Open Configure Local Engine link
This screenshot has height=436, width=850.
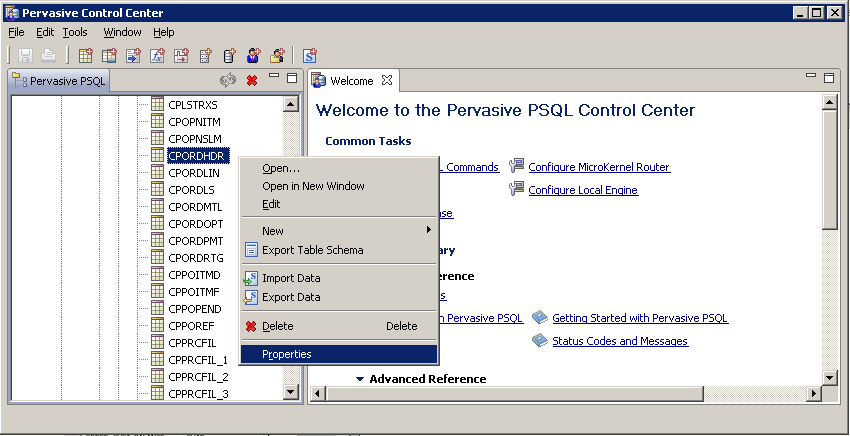point(583,190)
